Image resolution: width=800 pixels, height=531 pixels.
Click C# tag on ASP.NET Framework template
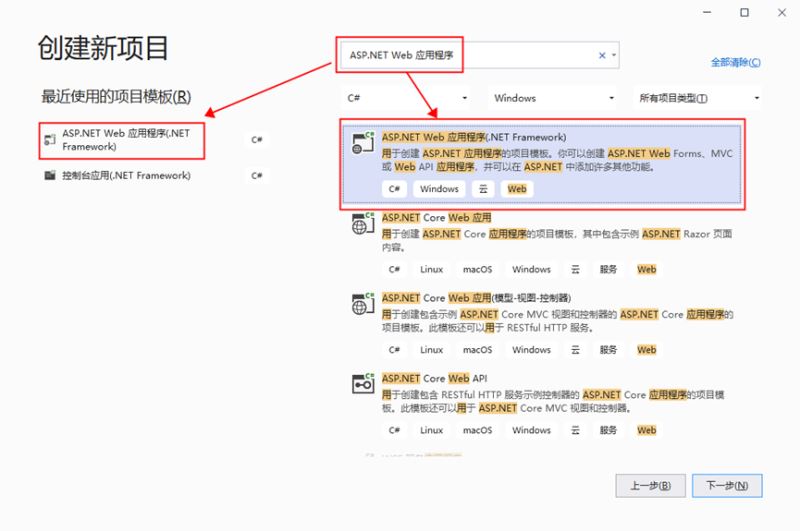click(394, 189)
